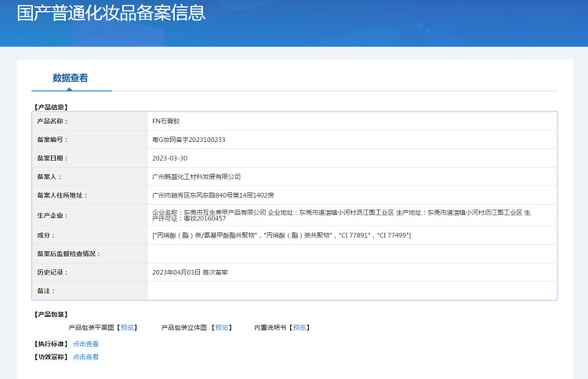Open 执行标准 点击查看 link
The height and width of the screenshot is (379, 588).
tap(85, 344)
